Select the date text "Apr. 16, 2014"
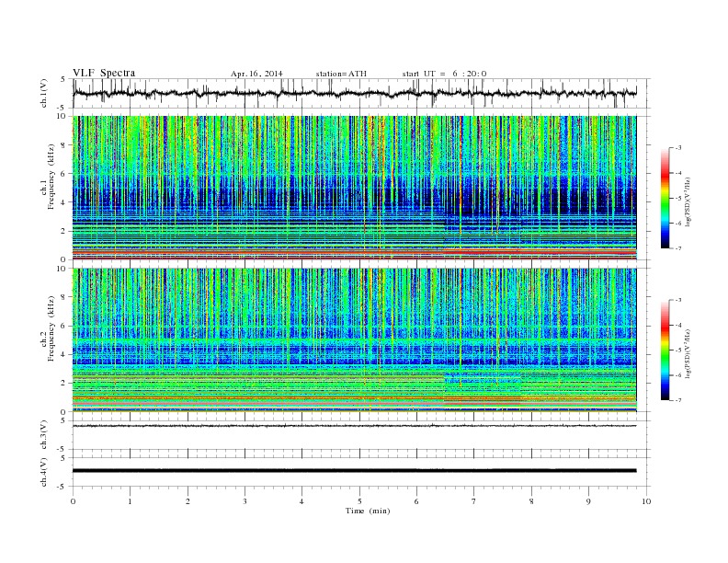Screen dimensions: 728x563 click(256, 74)
